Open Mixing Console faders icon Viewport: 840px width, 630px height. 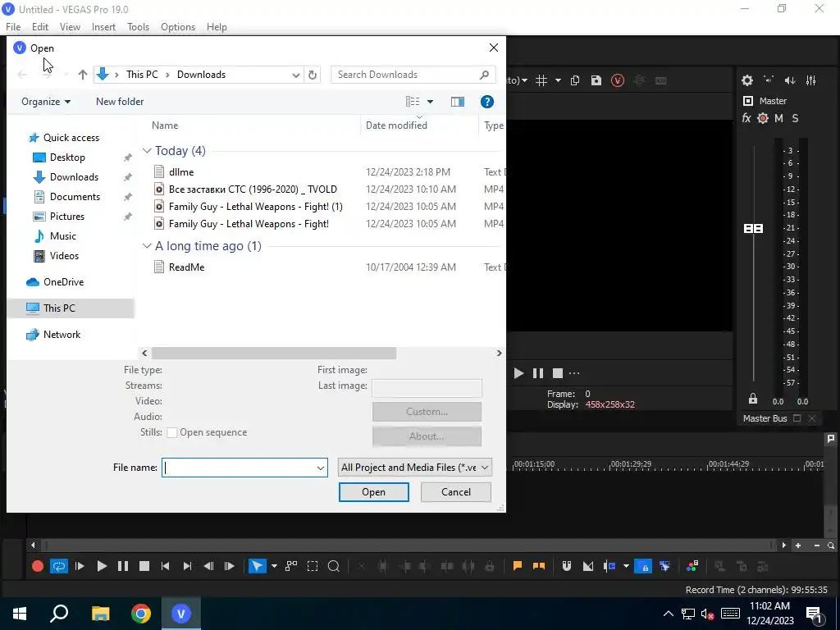(x=811, y=80)
